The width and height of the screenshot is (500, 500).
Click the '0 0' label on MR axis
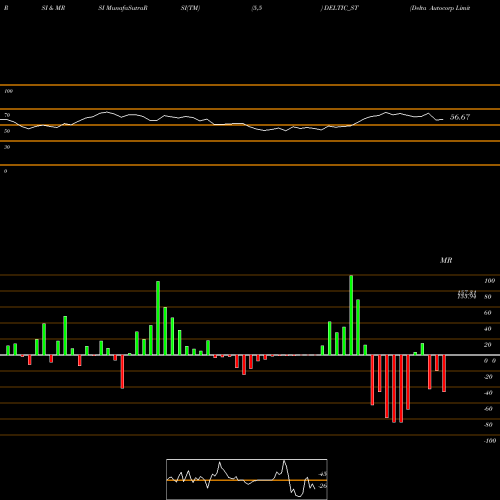tap(490, 361)
